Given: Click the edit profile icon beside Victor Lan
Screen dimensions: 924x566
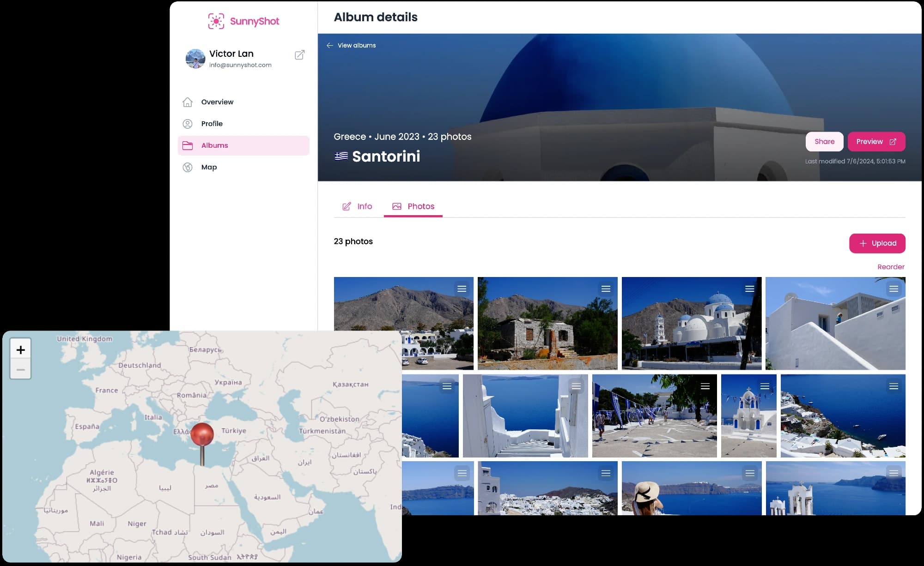Looking at the screenshot, I should pyautogui.click(x=299, y=55).
